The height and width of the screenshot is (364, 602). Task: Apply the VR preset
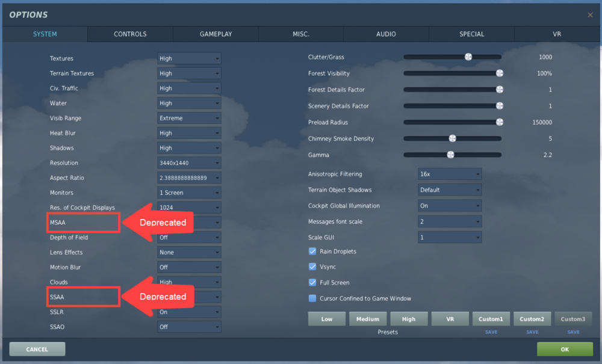[450, 319]
